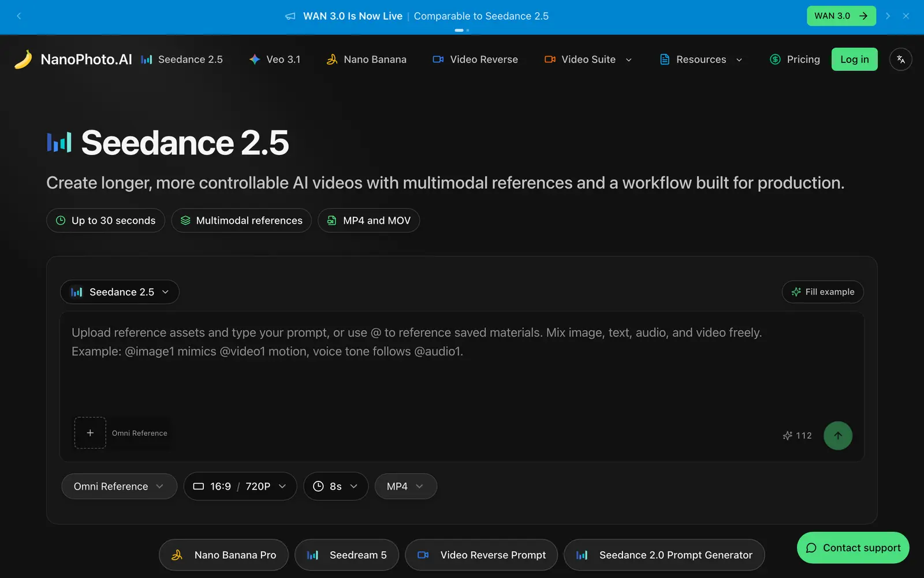
Task: Click the Seedance 2.5 page heading
Action: tap(185, 142)
